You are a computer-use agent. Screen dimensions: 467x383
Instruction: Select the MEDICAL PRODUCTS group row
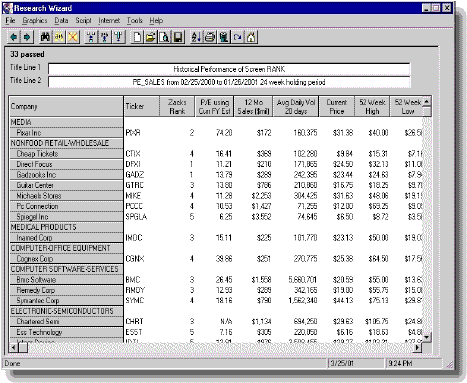click(x=66, y=227)
